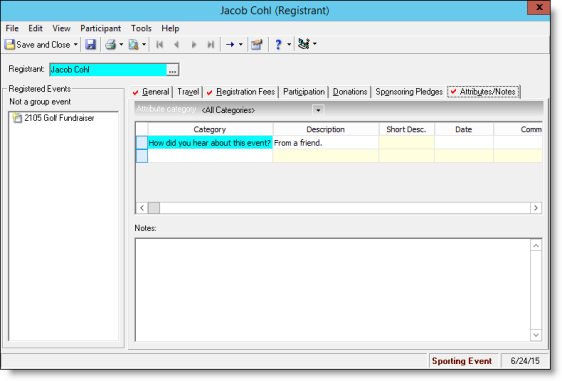Expand the Print Preview dropdown arrow

144,44
